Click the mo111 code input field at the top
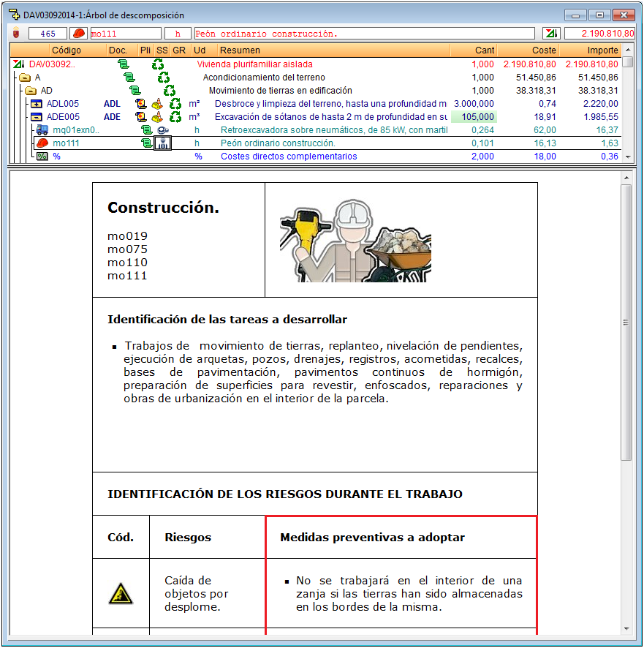 (x=126, y=34)
